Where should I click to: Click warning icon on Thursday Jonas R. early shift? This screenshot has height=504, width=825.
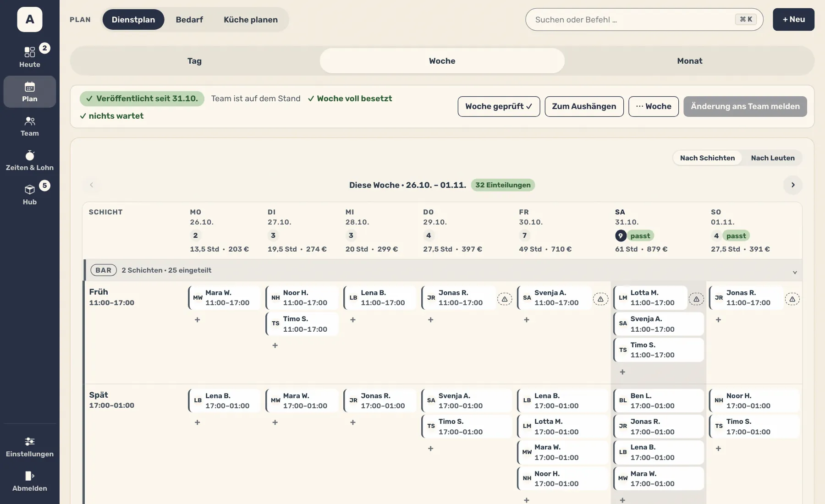[505, 299]
